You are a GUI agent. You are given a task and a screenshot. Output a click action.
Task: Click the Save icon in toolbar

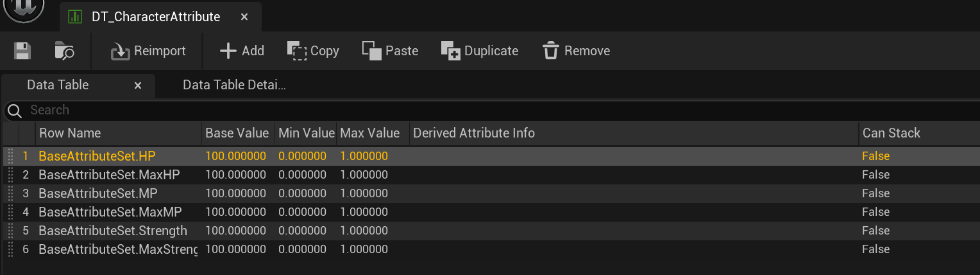coord(22,51)
